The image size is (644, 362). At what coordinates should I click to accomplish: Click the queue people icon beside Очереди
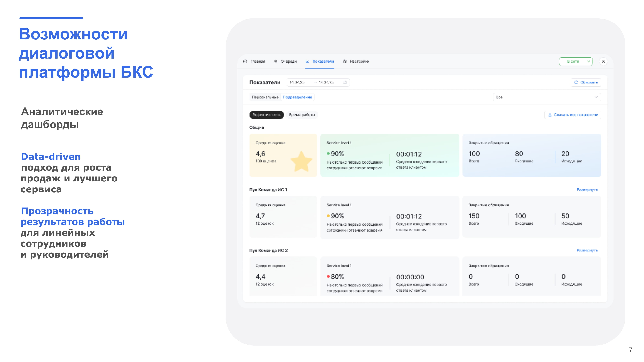(x=276, y=61)
